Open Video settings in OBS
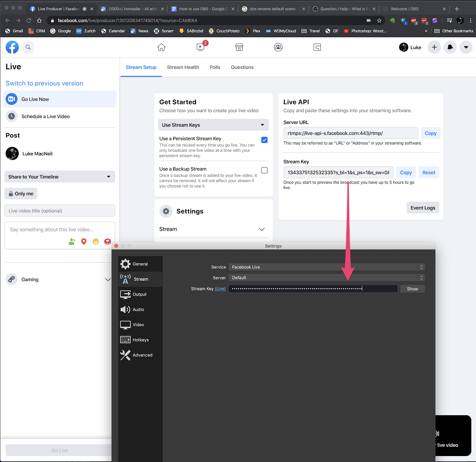 pyautogui.click(x=140, y=325)
